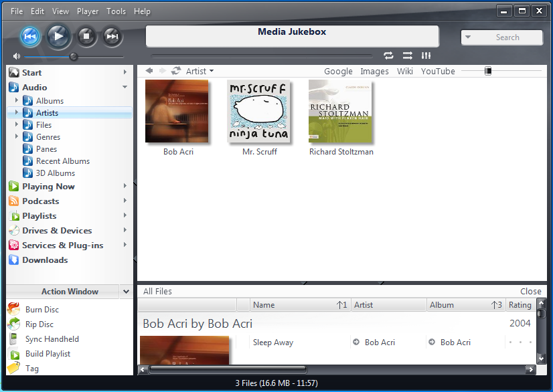Screen dimensions: 553x392
Task: Click the Build Playlist icon
Action: pyautogui.click(x=16, y=354)
